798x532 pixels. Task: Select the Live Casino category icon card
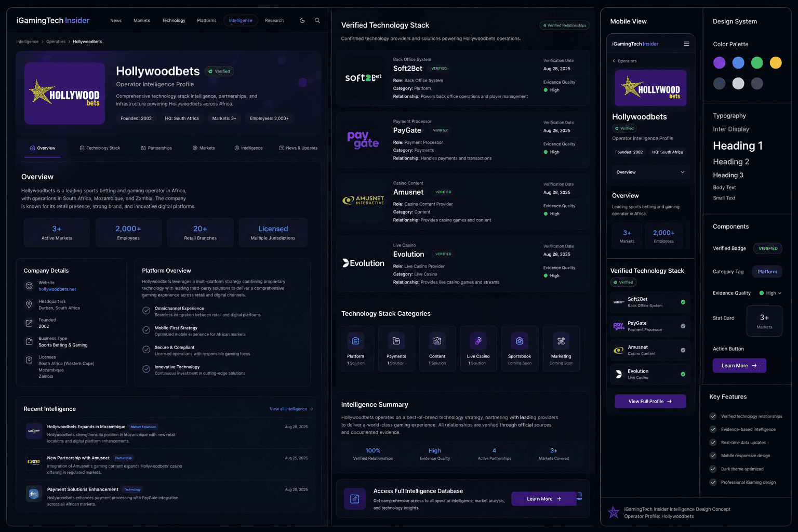tap(478, 349)
